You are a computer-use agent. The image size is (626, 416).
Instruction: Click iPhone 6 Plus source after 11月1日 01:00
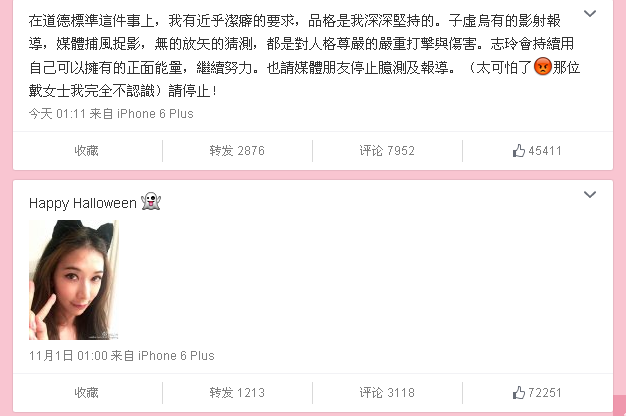[x=176, y=355]
